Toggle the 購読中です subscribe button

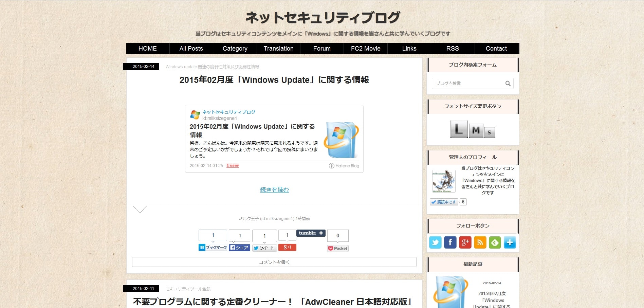pos(444,202)
